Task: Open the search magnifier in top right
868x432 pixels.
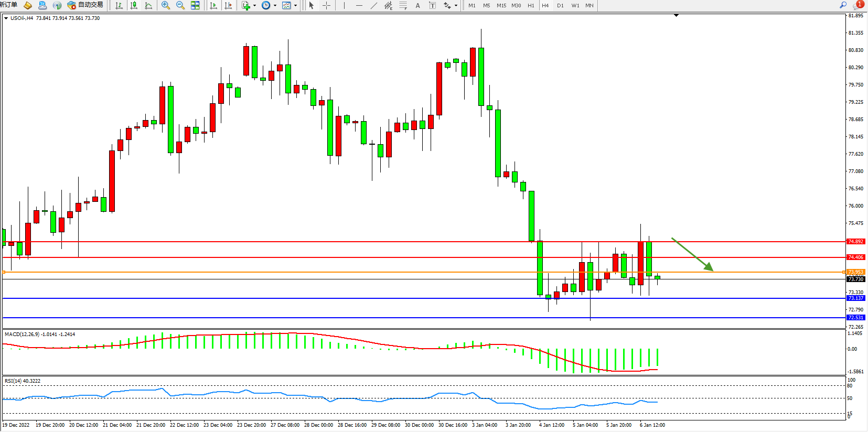Action: click(x=843, y=5)
